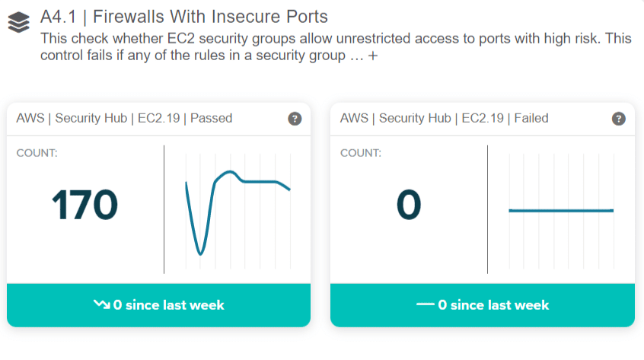Click the flat trend dash icon
Viewport: 644px width, 360px height.
tap(425, 305)
